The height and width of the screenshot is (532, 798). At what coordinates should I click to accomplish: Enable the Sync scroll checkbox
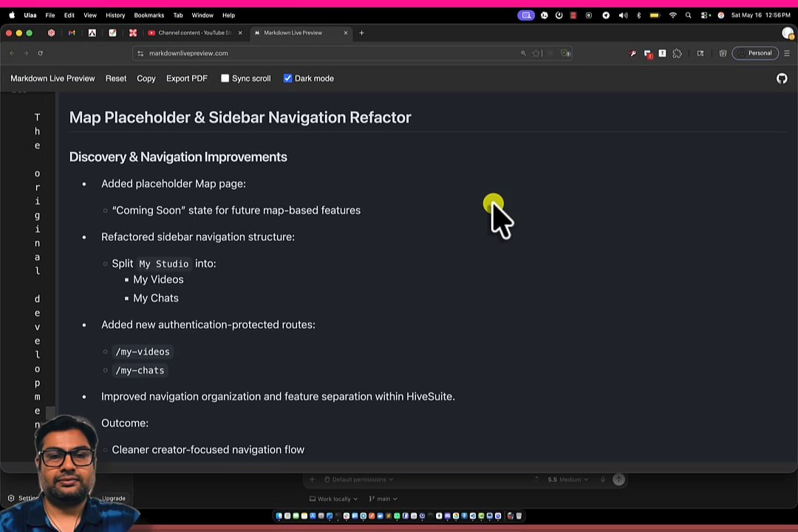[225, 78]
